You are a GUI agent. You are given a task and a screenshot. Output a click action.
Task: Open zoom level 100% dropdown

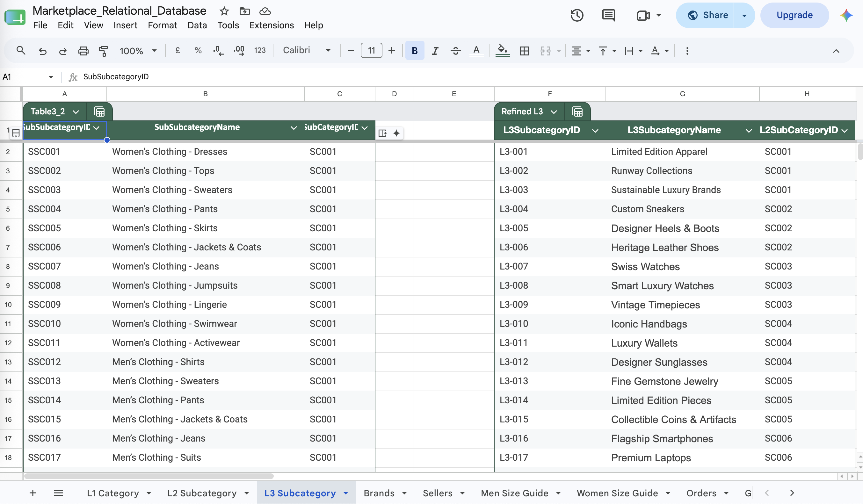(x=138, y=51)
